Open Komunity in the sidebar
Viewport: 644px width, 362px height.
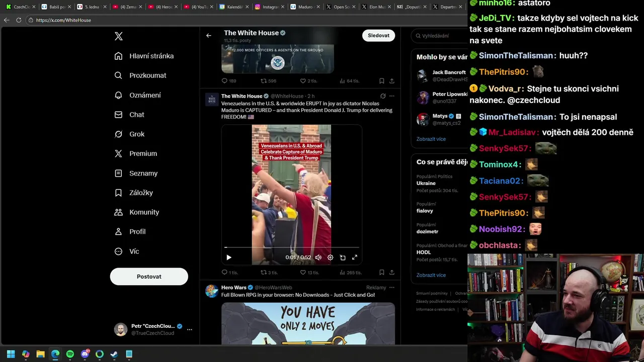click(x=137, y=212)
